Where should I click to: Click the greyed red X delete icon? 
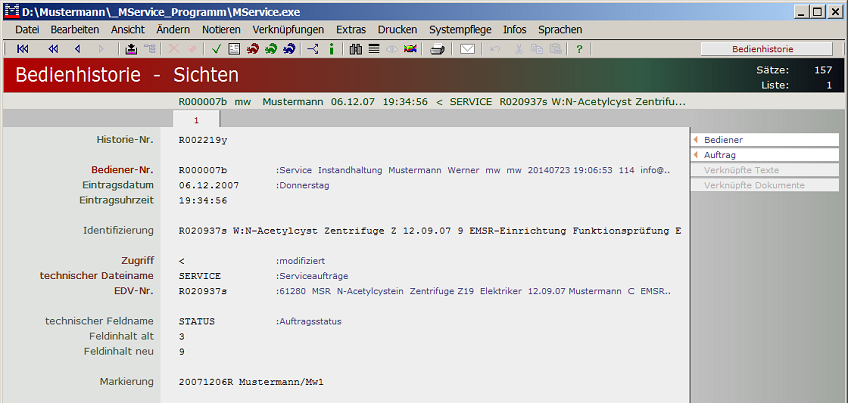click(174, 49)
